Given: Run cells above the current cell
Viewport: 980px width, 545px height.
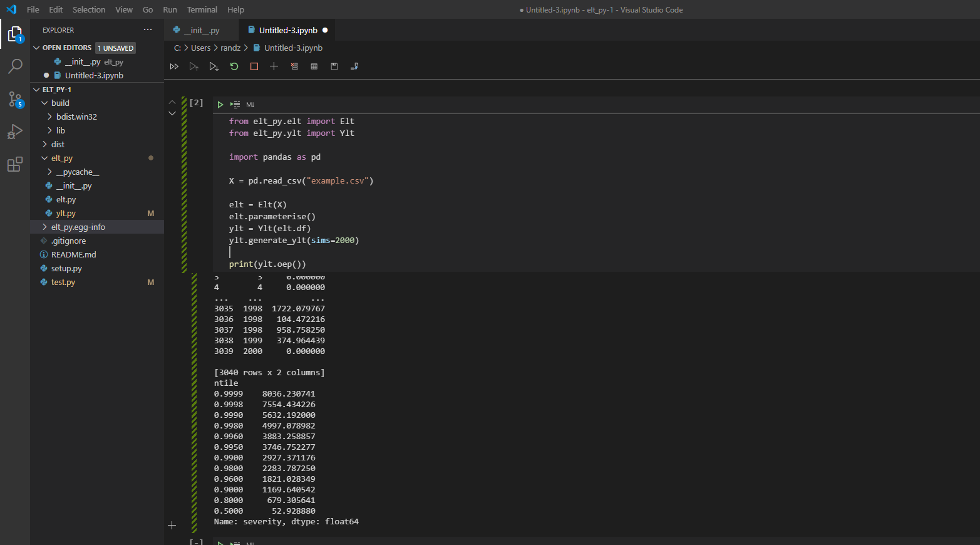Looking at the screenshot, I should [194, 66].
